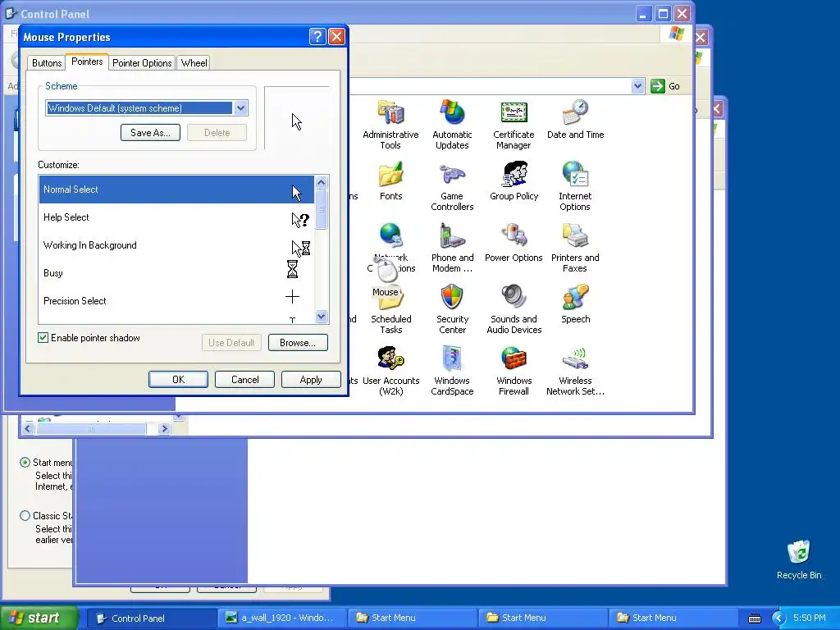Switch to Control Panel taskbar button
The height and width of the screenshot is (630, 840).
pos(152,619)
